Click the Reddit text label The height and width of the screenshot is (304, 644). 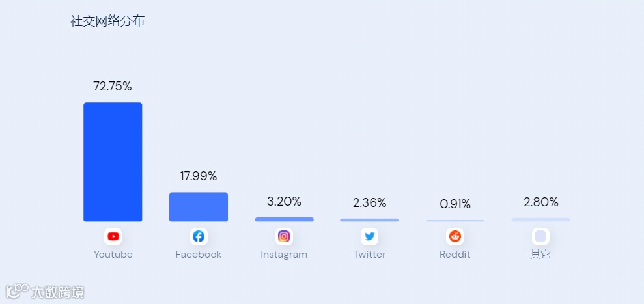click(x=455, y=255)
